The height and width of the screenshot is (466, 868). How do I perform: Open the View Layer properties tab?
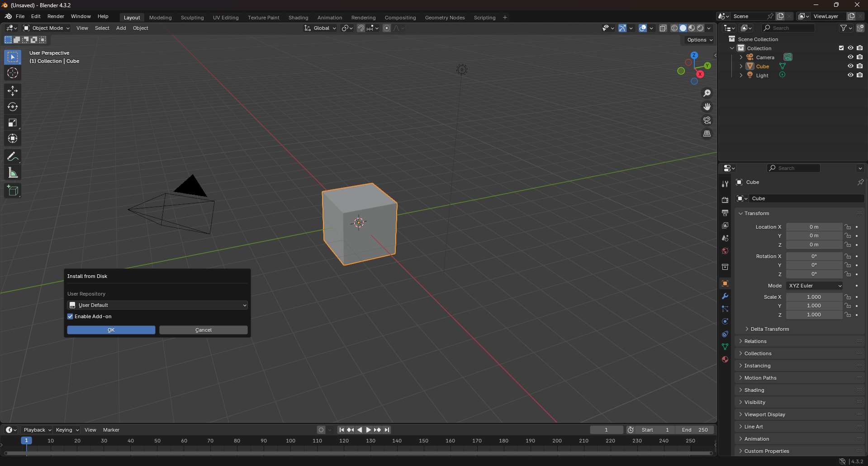tap(725, 226)
